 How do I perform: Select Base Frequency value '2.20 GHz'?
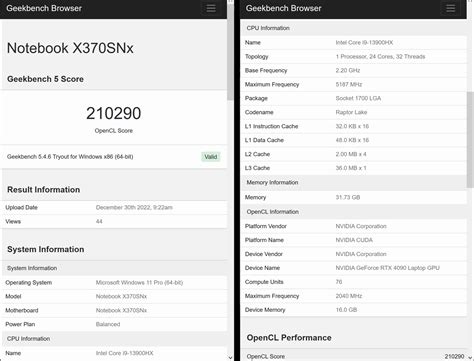(348, 71)
